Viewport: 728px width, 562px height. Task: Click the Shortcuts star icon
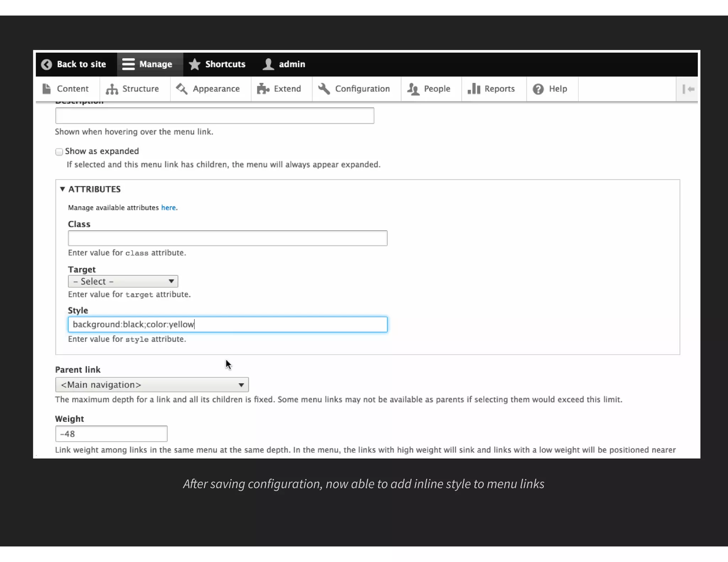pyautogui.click(x=194, y=64)
